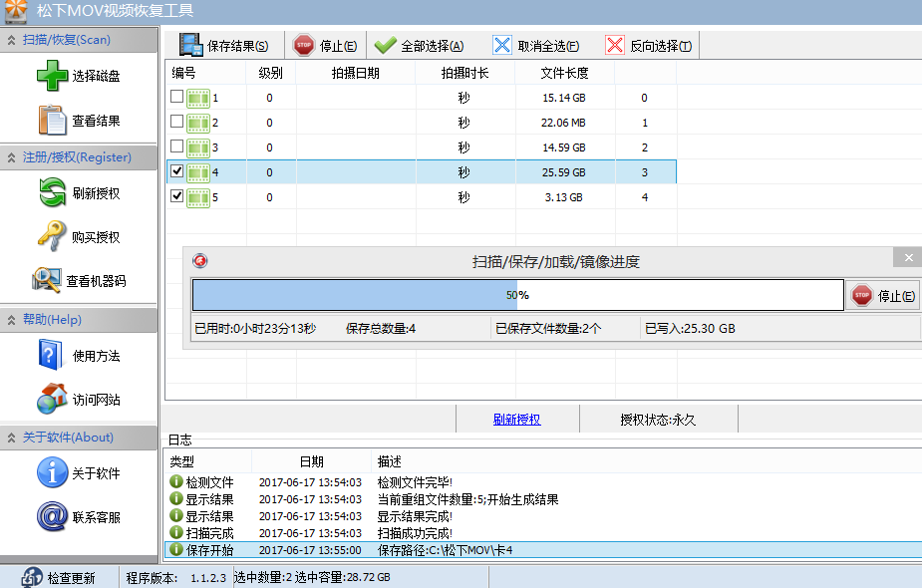Open Purchase License key icon

pos(52,237)
